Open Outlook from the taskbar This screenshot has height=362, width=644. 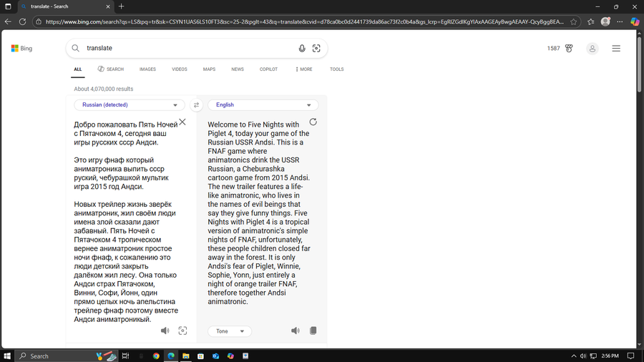click(215, 356)
